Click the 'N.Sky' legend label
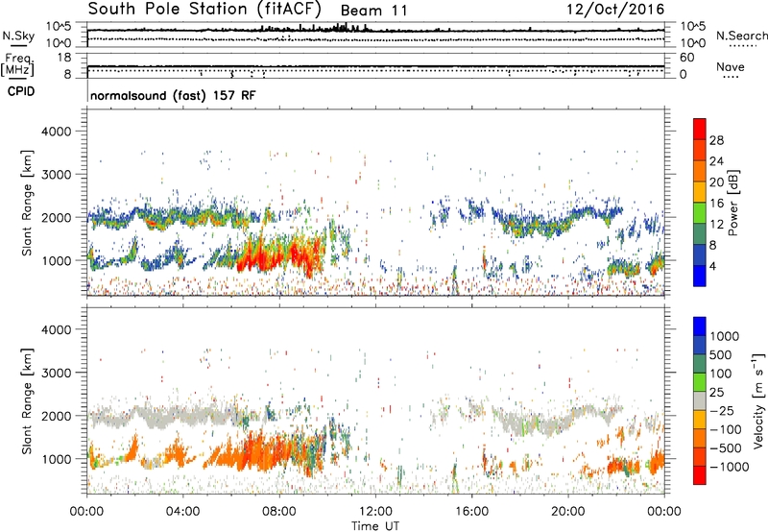This screenshot has width=768, height=532. (x=18, y=36)
